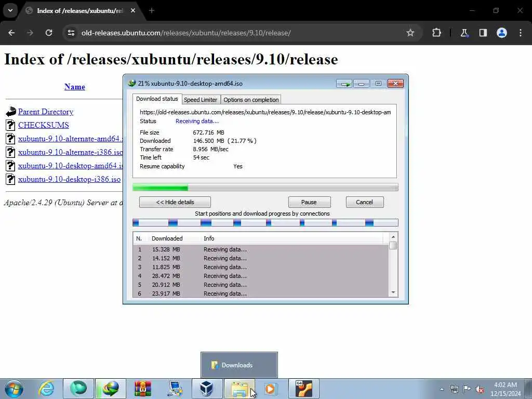The height and width of the screenshot is (399, 532).
Task: Open xubuntu-9.10-desktop-amd64 link
Action: (x=71, y=166)
